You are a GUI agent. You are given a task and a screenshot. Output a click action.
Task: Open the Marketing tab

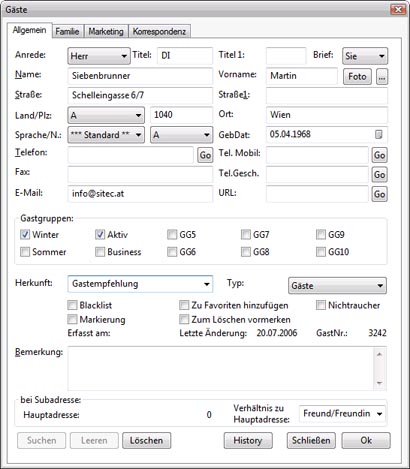(106, 31)
